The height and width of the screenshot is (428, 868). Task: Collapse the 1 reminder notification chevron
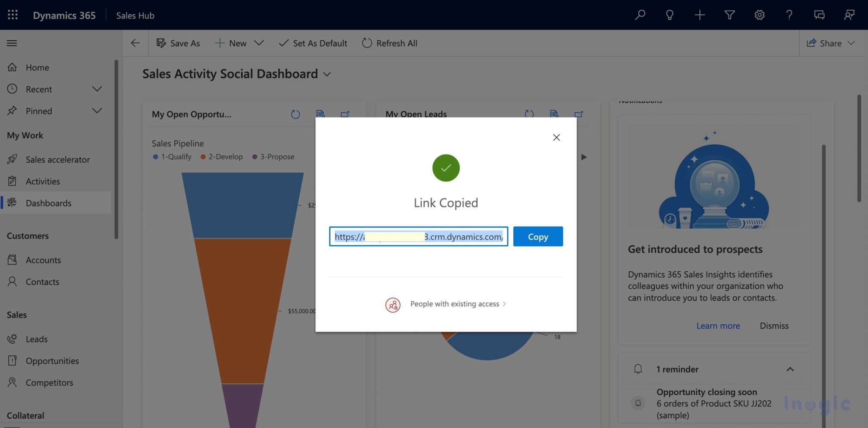tap(790, 369)
